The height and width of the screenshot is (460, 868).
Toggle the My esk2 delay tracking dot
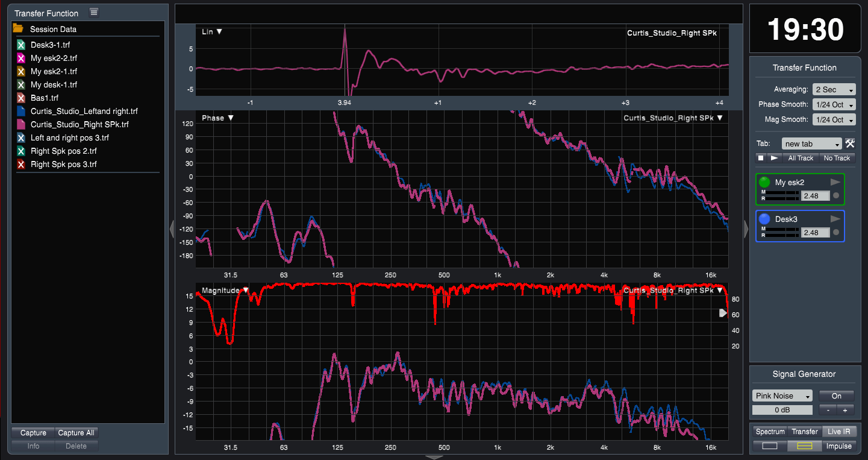(835, 195)
